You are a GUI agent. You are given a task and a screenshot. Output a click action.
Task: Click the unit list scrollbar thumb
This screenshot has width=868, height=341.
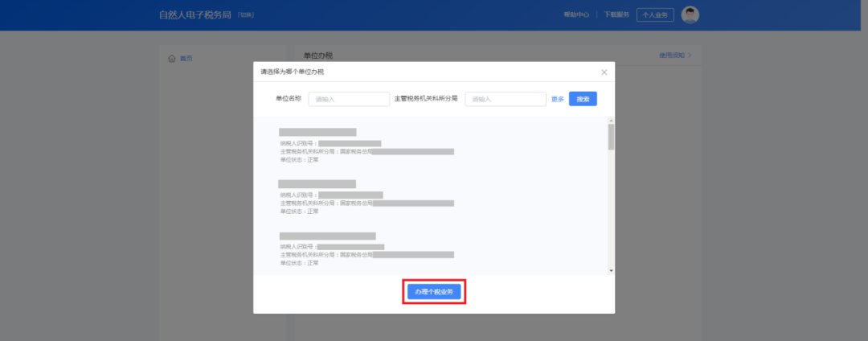click(x=611, y=138)
